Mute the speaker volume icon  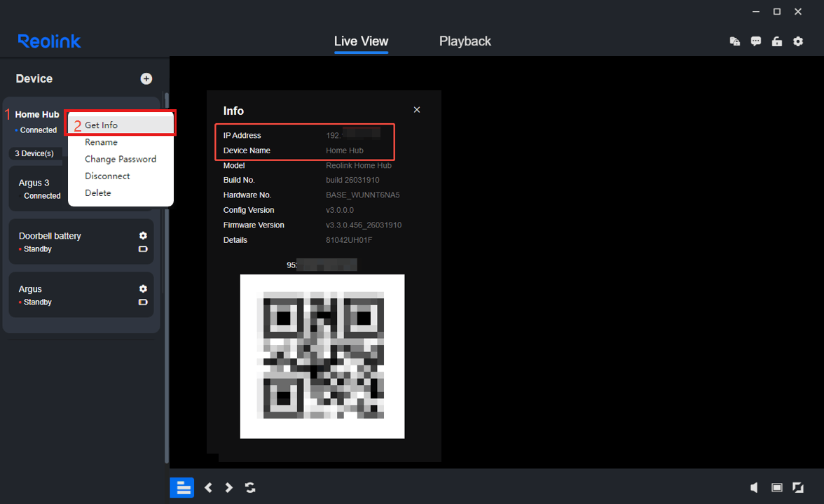click(754, 488)
